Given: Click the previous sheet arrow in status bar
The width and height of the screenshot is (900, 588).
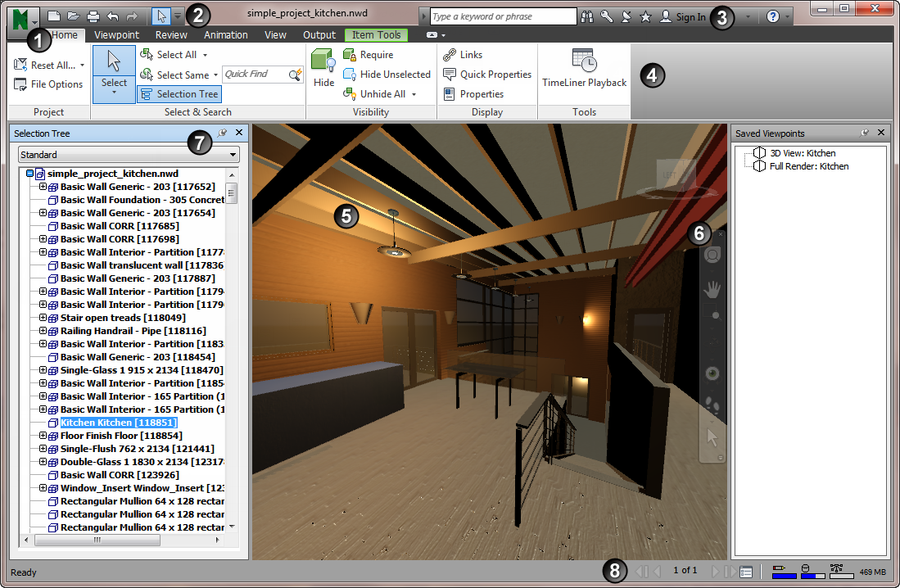Looking at the screenshot, I should pyautogui.click(x=658, y=572).
